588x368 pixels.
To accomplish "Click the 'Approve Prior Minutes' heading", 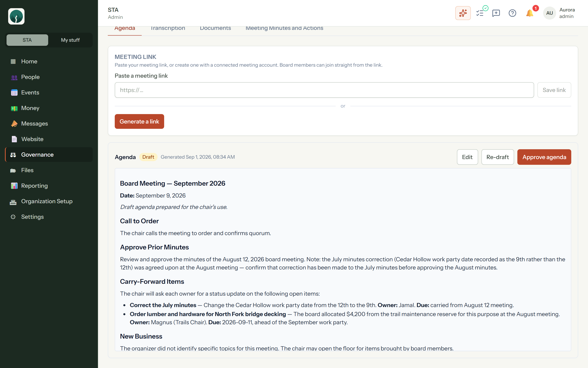I will 154,247.
